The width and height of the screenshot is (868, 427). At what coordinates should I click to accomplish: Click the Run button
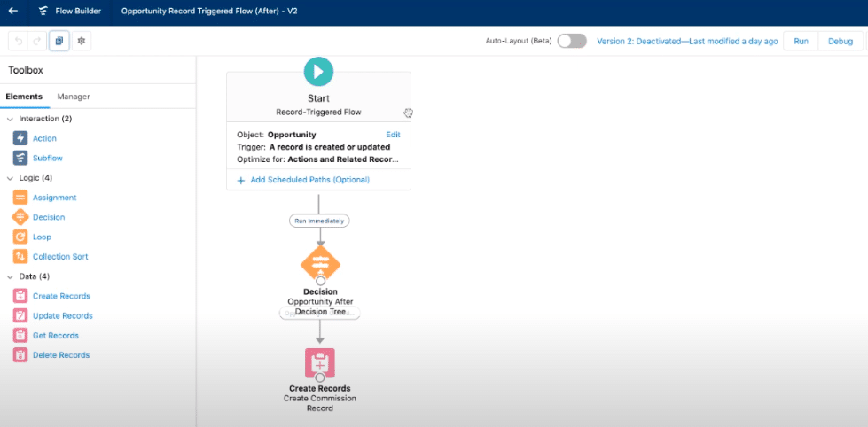pyautogui.click(x=801, y=41)
